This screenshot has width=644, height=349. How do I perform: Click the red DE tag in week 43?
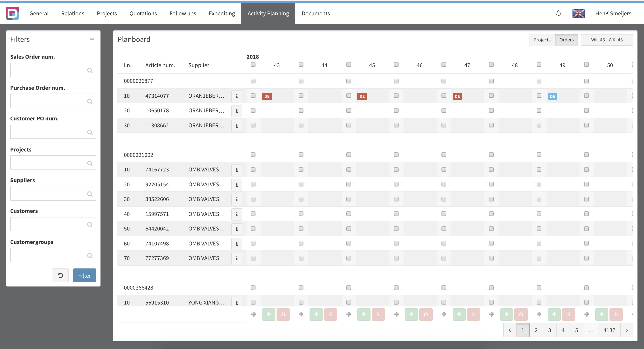tap(267, 96)
